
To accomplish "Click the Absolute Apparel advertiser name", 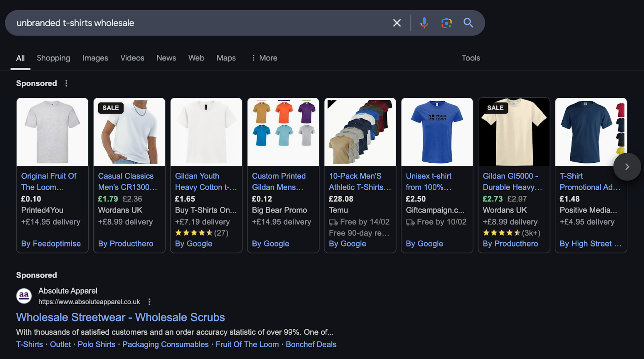I will click(68, 291).
